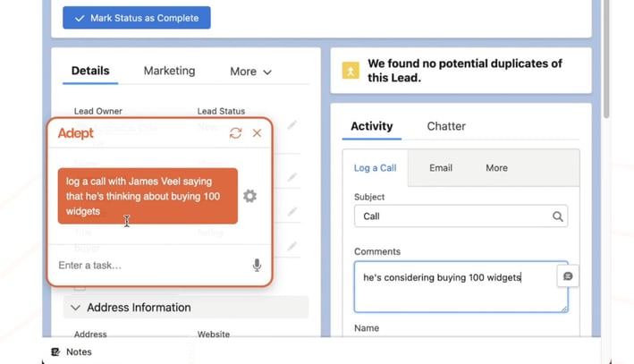Select the Email tab

coord(440,168)
